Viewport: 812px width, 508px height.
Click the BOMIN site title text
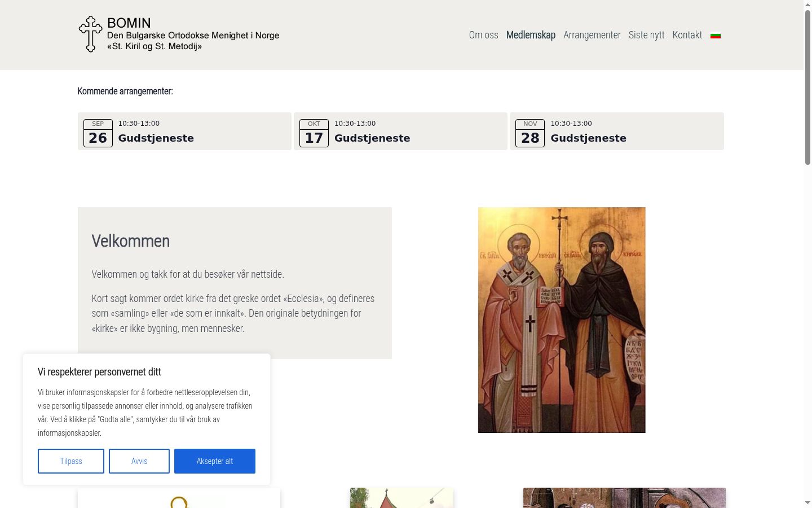click(x=129, y=23)
